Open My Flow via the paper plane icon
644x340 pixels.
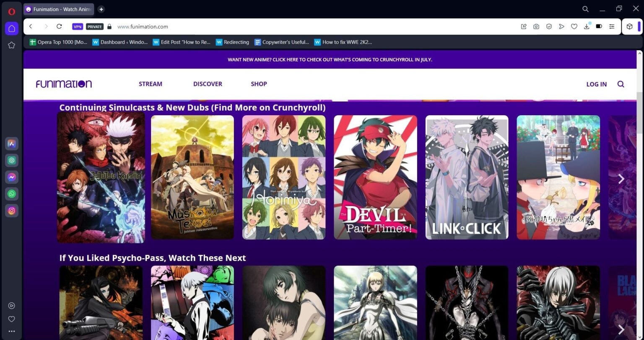click(x=561, y=26)
